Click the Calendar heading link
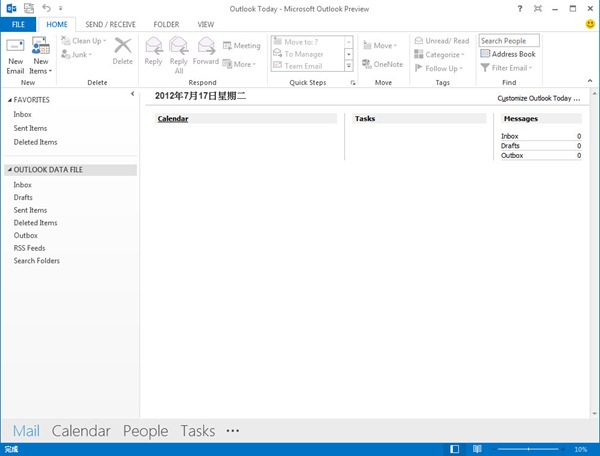 [x=173, y=119]
